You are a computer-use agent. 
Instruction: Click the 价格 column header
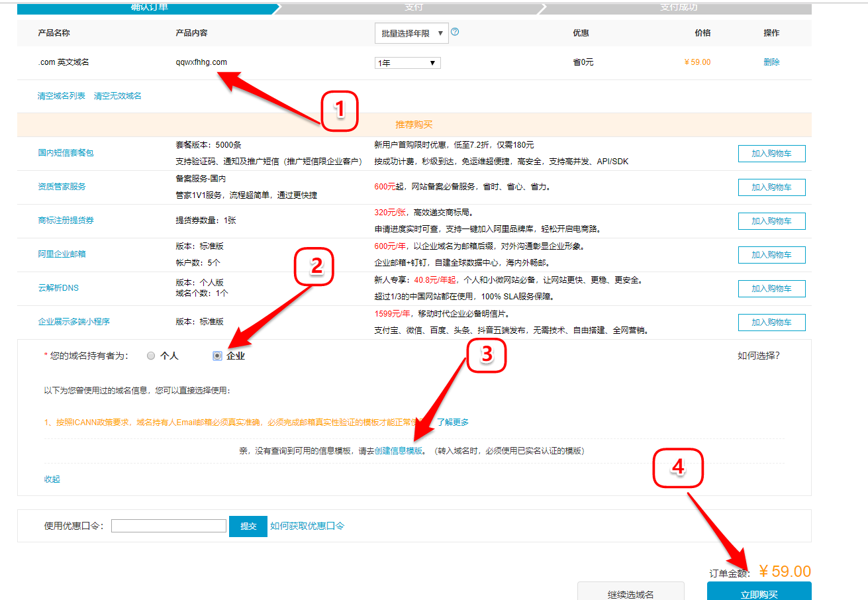[x=702, y=33]
